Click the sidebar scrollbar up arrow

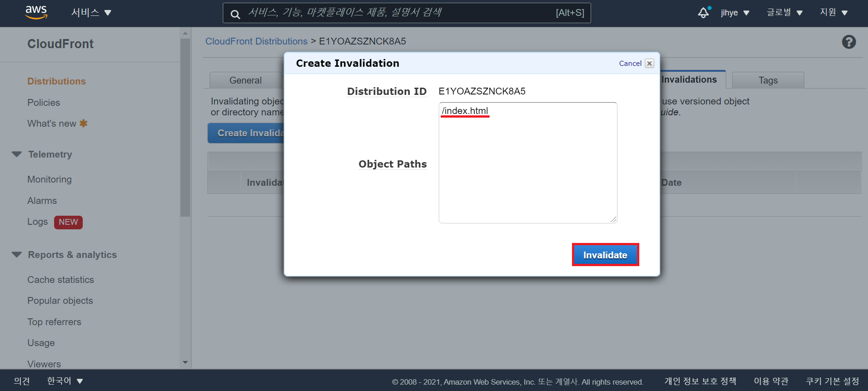pyautogui.click(x=185, y=33)
